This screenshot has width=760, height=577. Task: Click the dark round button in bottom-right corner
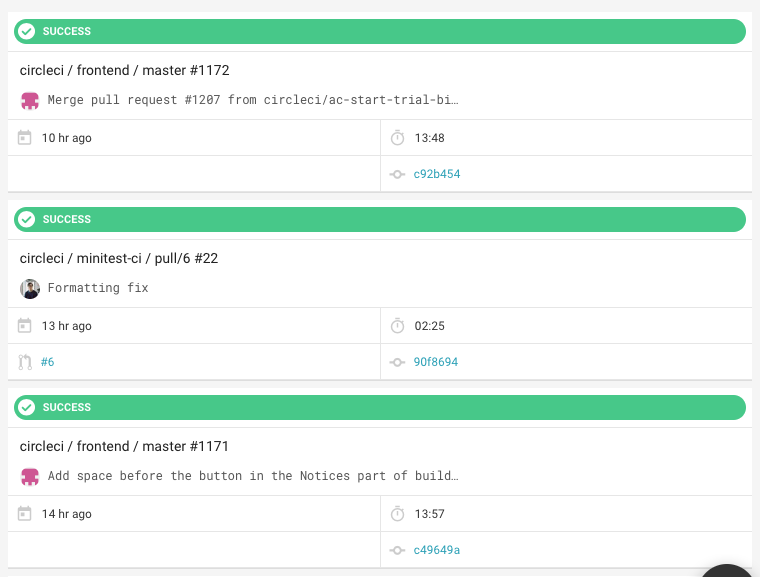(x=728, y=570)
